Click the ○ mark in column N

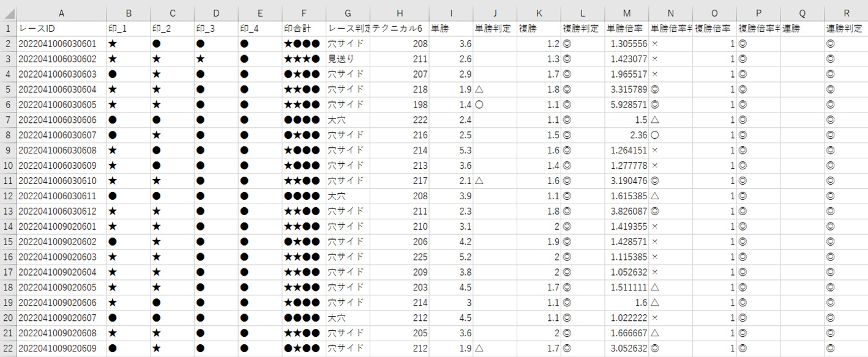pyautogui.click(x=655, y=135)
